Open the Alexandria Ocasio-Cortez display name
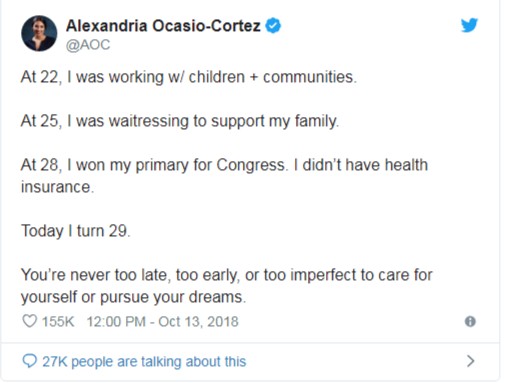The image size is (505, 383). tap(163, 26)
